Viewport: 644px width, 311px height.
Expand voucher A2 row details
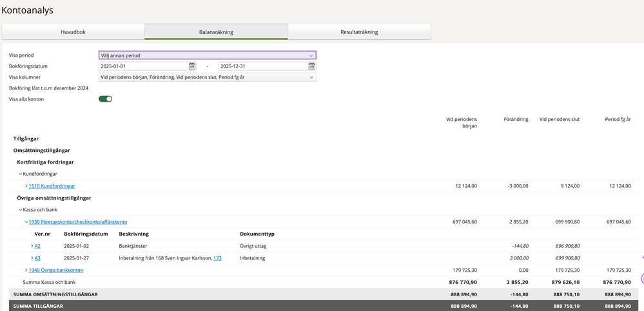tap(32, 246)
